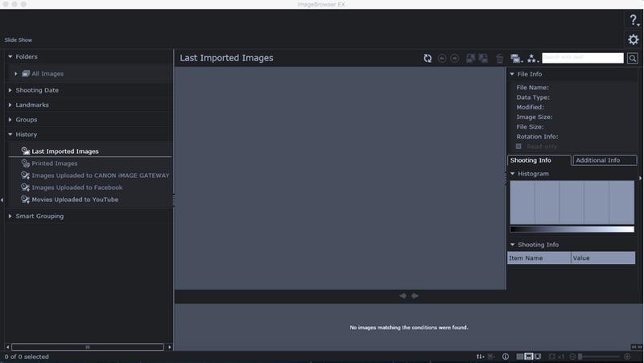
Task: Open the help question mark icon
Action: pos(633,20)
